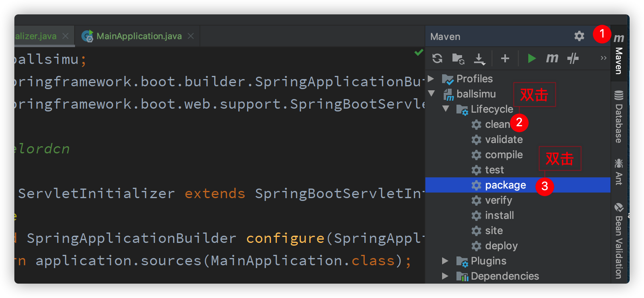
Task: Select the clean lifecycle goal
Action: click(498, 124)
